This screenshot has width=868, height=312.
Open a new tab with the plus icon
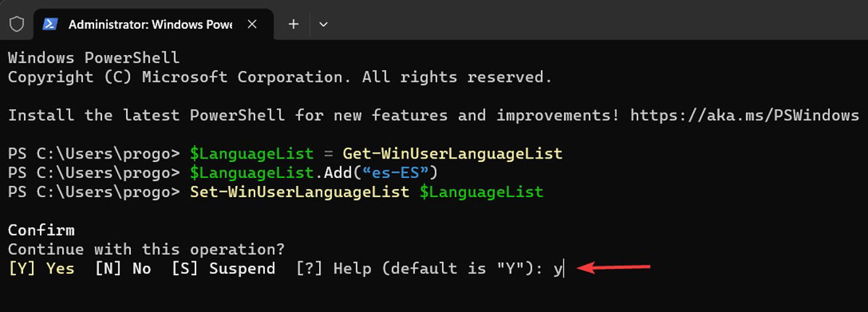(x=293, y=24)
